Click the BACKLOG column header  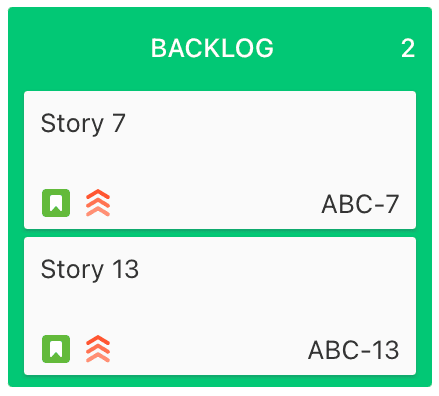[212, 48]
